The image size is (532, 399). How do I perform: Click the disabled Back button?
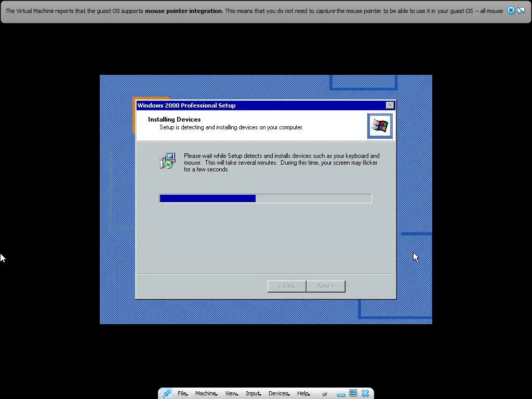pos(287,286)
